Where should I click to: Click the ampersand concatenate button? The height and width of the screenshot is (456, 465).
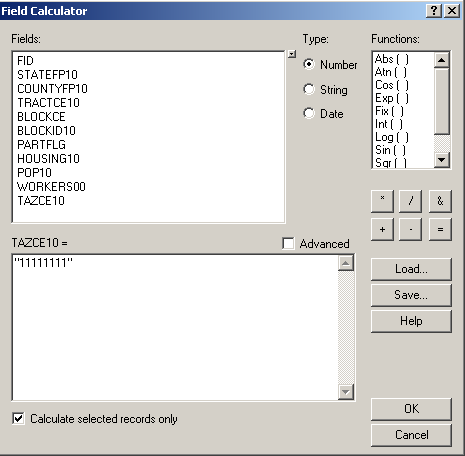(x=440, y=201)
